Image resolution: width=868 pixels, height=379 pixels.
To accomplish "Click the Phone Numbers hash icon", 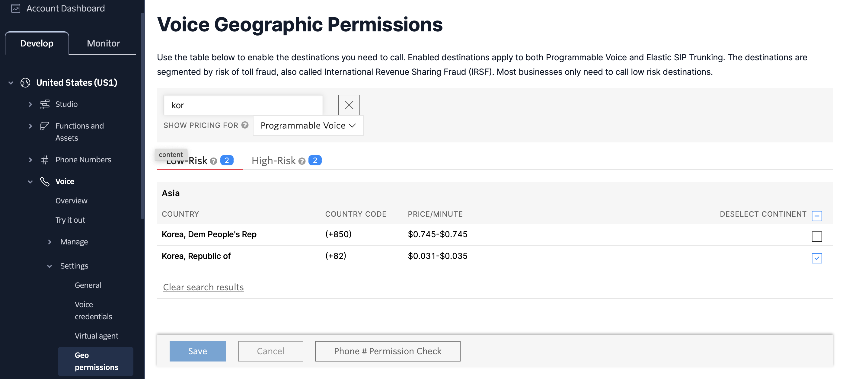I will pyautogui.click(x=44, y=160).
